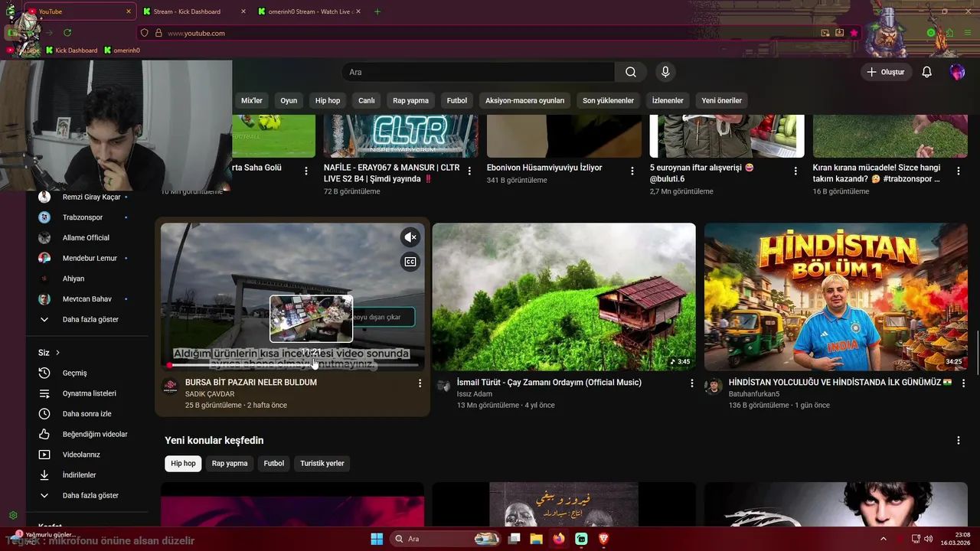Select İzlenenler filter chip

(668, 100)
